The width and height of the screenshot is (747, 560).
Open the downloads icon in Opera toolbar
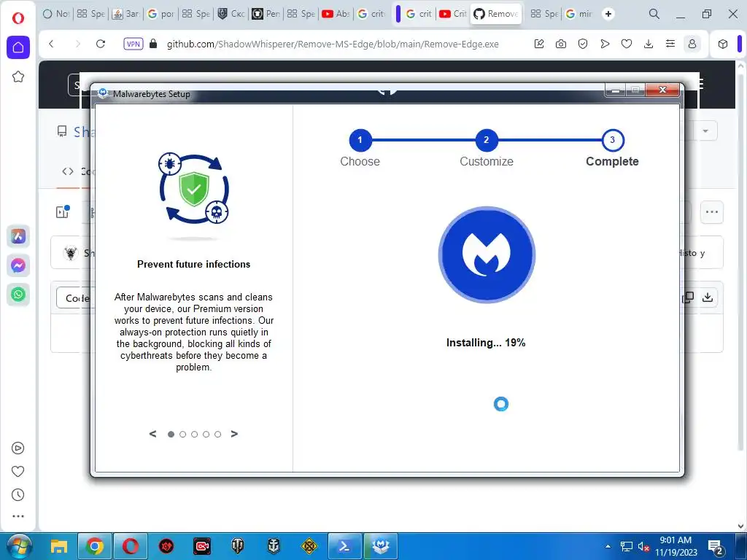649,44
